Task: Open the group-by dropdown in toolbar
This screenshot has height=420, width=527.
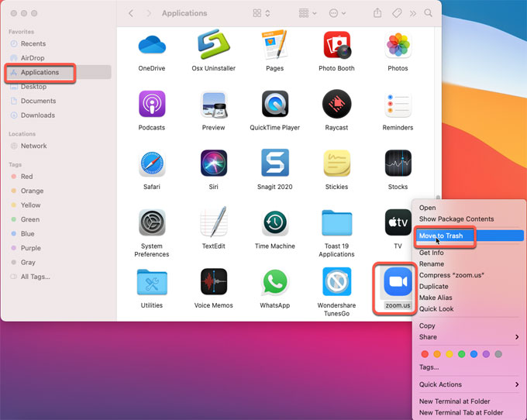Action: click(308, 13)
